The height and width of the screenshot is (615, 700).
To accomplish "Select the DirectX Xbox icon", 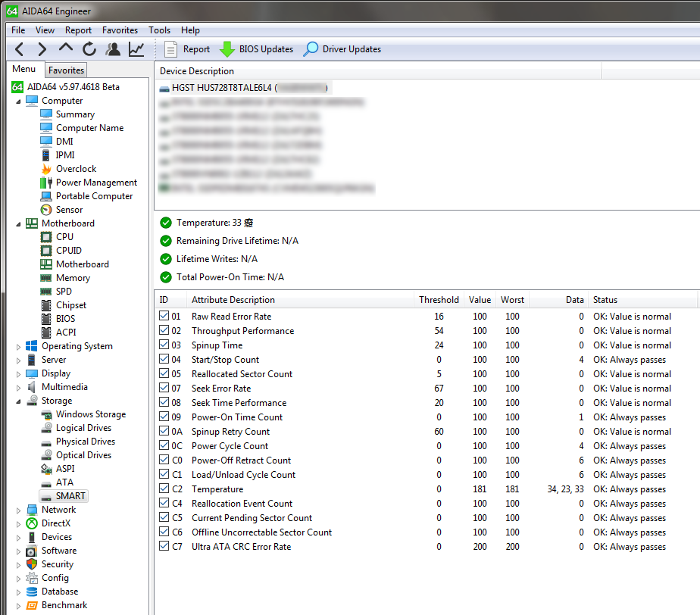I will coord(32,523).
